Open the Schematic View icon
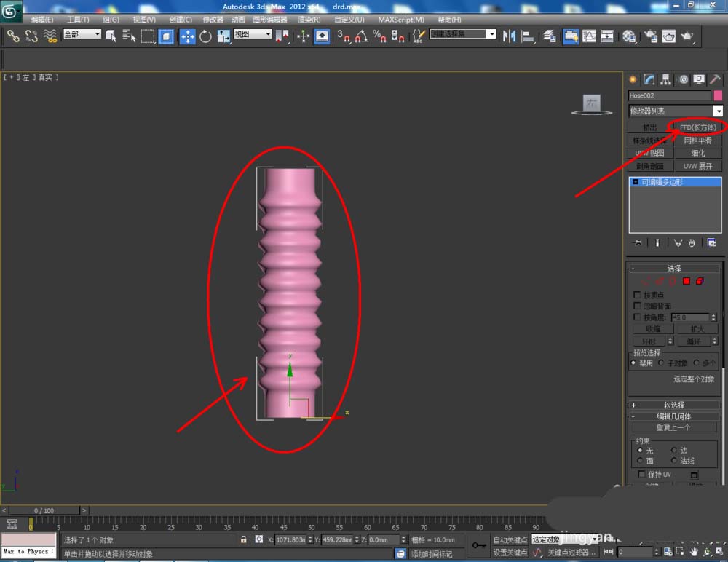This screenshot has height=562, width=728. (x=607, y=36)
